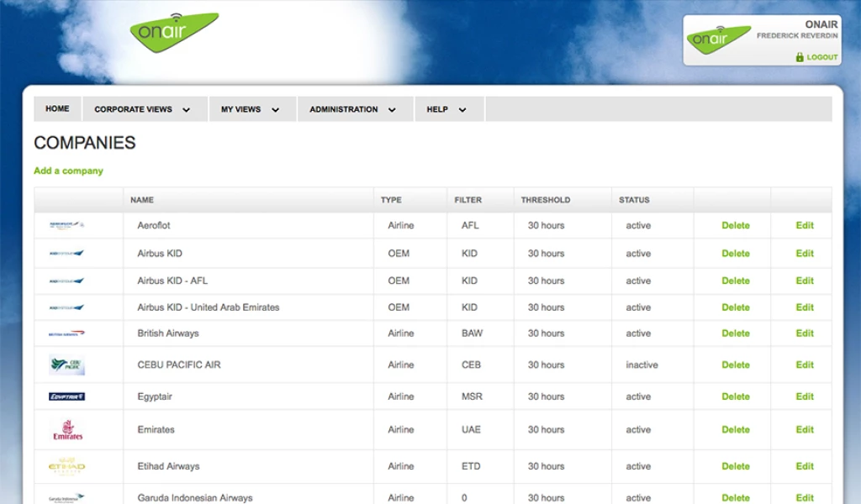Edit the Airbus KID - AFL entry
The height and width of the screenshot is (504, 861).
pos(805,281)
